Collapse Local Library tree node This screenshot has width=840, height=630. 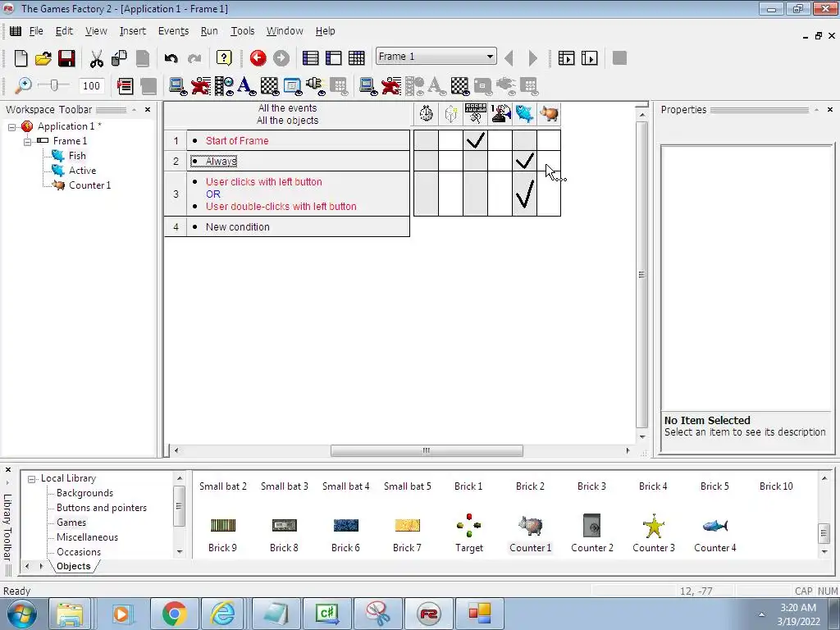coord(32,479)
